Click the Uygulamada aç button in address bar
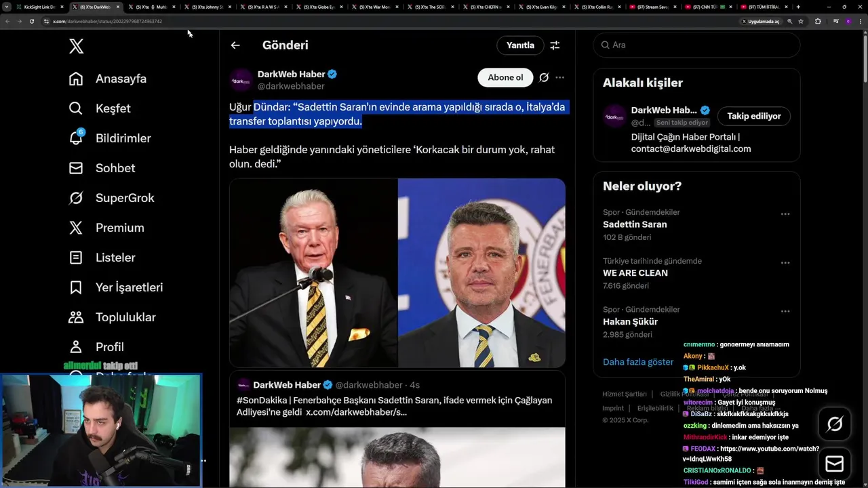The image size is (868, 488). pyautogui.click(x=761, y=21)
